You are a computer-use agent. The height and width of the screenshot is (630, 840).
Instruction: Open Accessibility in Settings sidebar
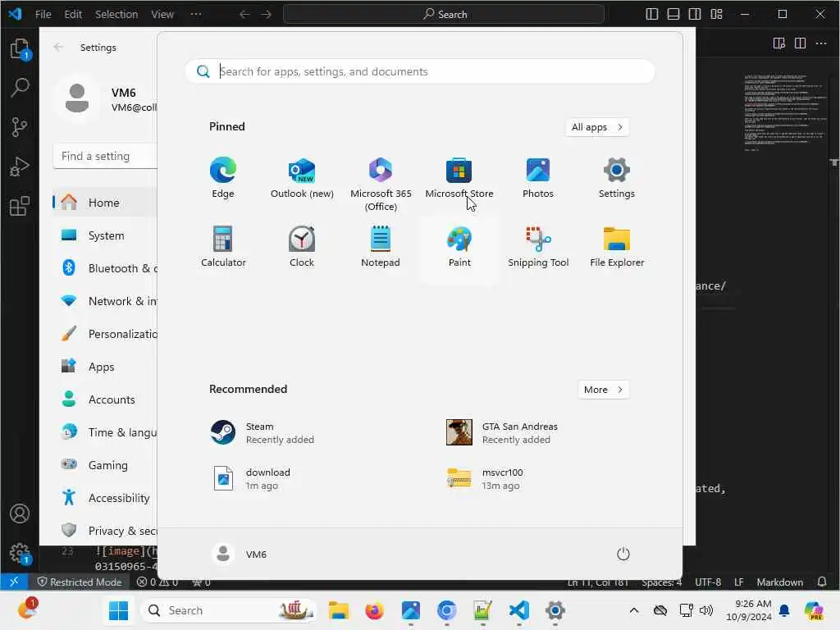pyautogui.click(x=105, y=498)
